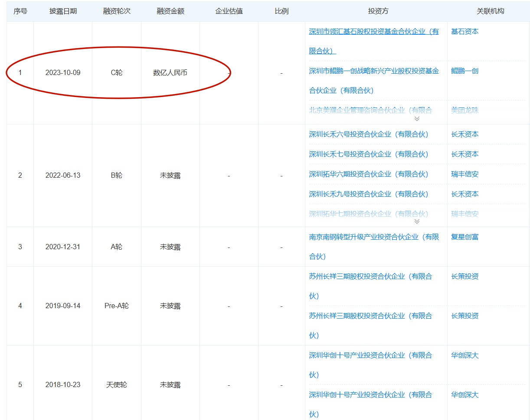Image resolution: width=530 pixels, height=420 pixels.
Task: Open the 复星创富 institution link
Action: click(465, 237)
